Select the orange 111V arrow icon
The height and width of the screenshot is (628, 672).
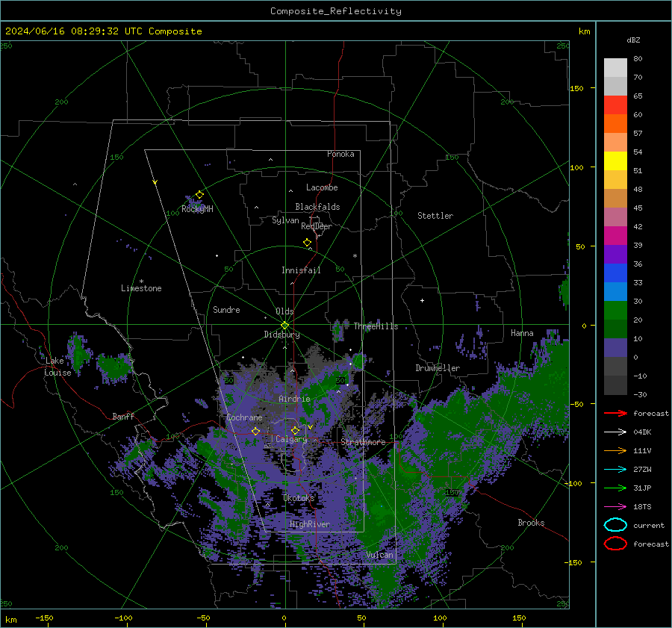615,450
